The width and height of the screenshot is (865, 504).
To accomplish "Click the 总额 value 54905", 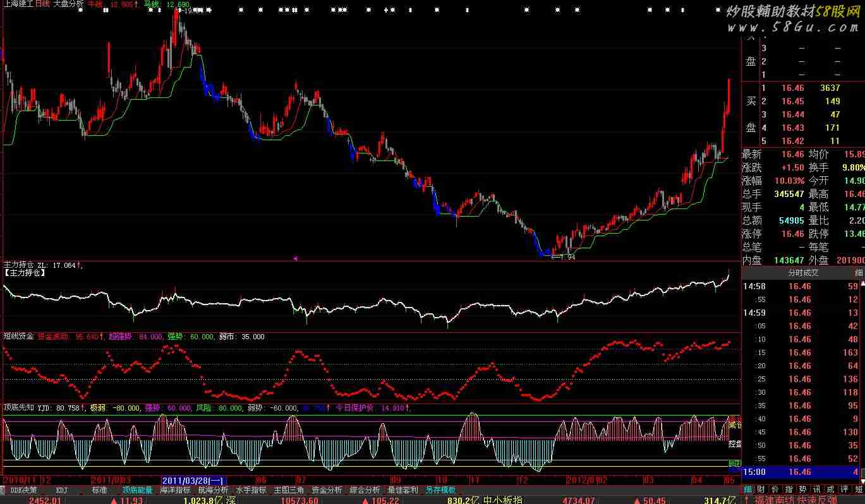I will coord(791,220).
